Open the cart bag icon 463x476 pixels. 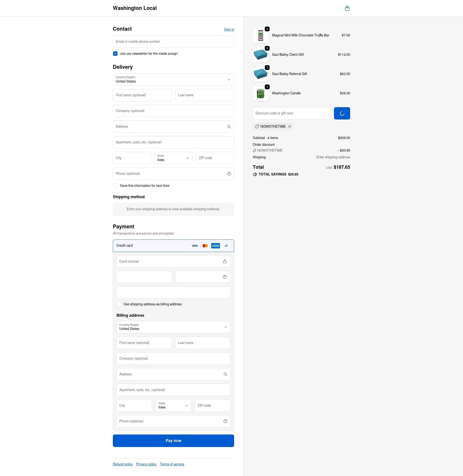click(x=347, y=8)
